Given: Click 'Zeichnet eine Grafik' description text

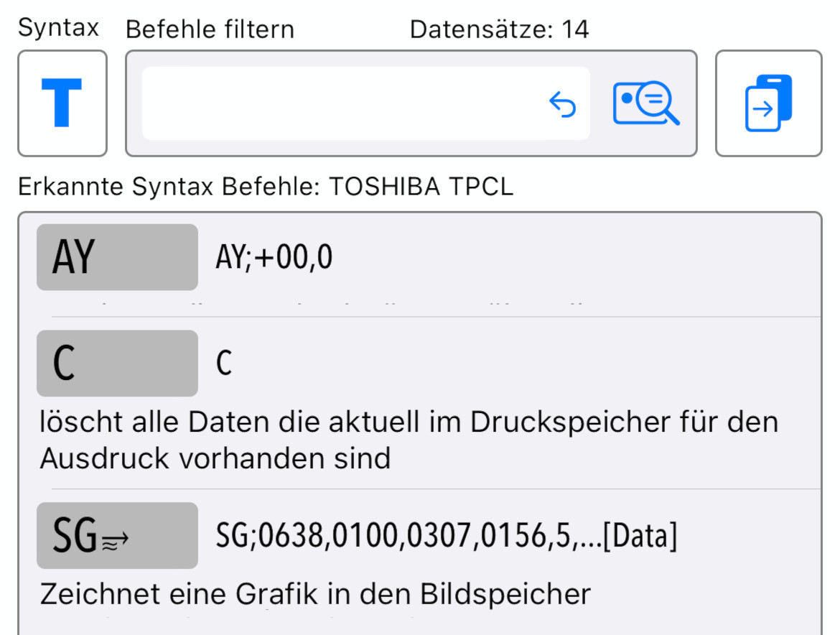Looking at the screenshot, I should [315, 594].
